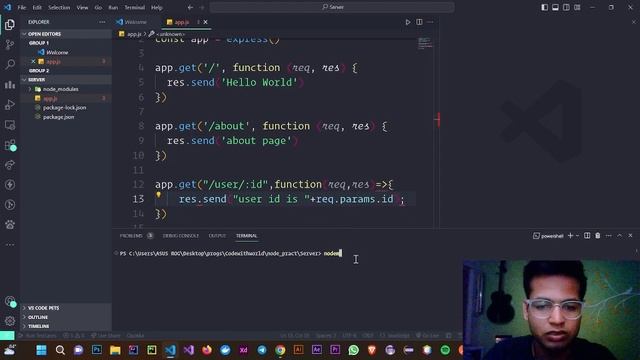The image size is (640, 360).
Task: Split the editor to the right
Action: point(419,22)
